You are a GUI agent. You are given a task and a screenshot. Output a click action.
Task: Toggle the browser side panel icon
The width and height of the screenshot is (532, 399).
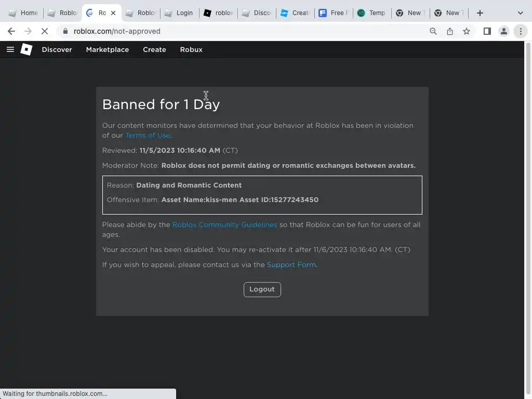pos(487,31)
